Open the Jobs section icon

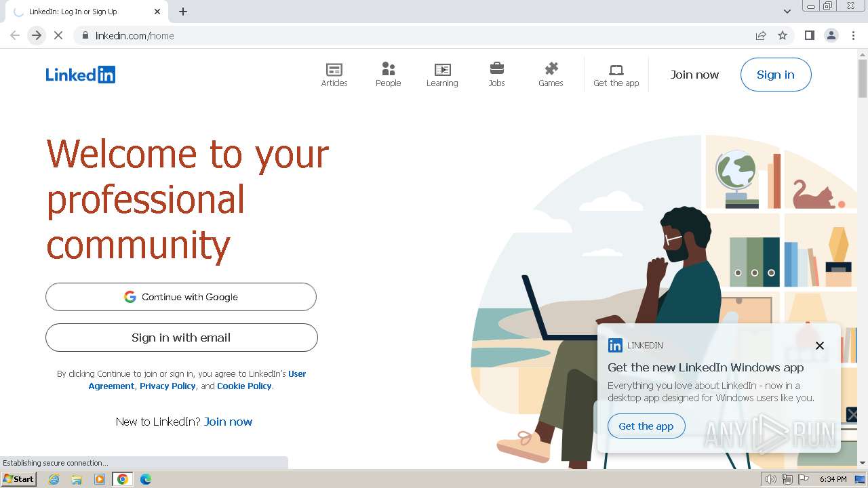(496, 68)
